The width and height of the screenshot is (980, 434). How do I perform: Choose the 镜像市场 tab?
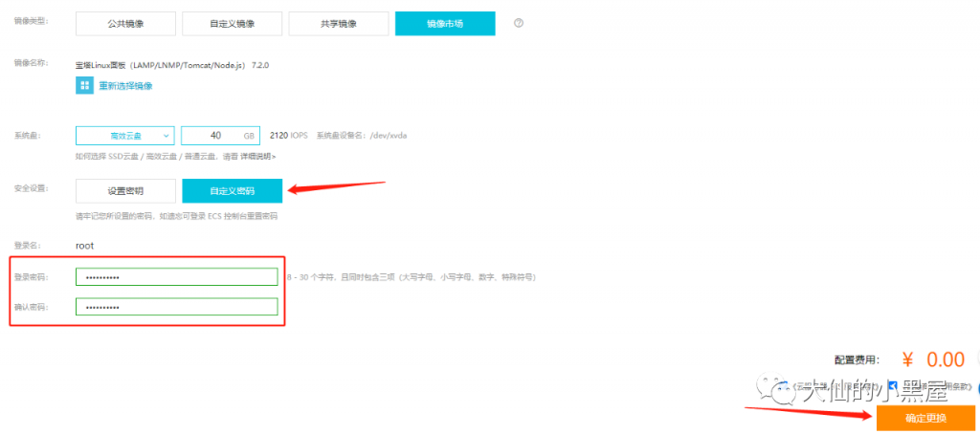pyautogui.click(x=445, y=23)
